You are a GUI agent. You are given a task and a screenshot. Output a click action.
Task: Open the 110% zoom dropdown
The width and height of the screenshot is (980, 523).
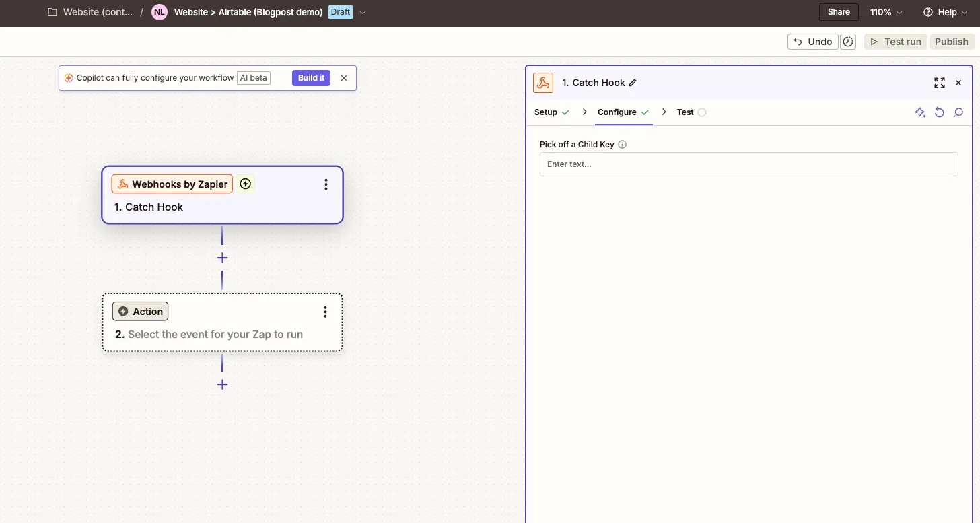point(886,12)
